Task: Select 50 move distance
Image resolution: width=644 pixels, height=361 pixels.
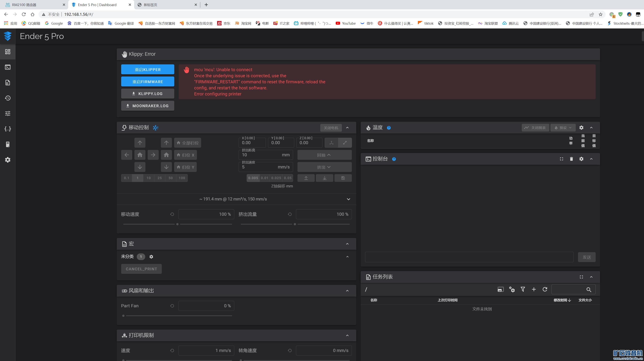Action: point(170,178)
